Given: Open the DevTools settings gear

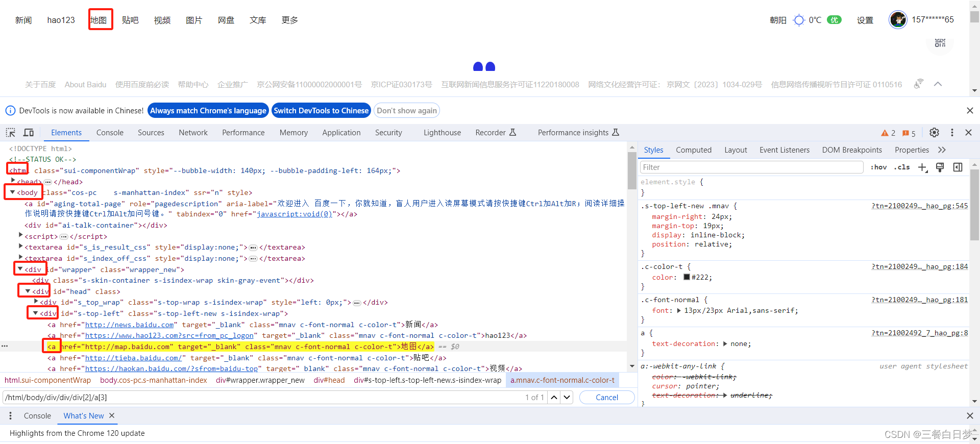Looking at the screenshot, I should pos(934,133).
